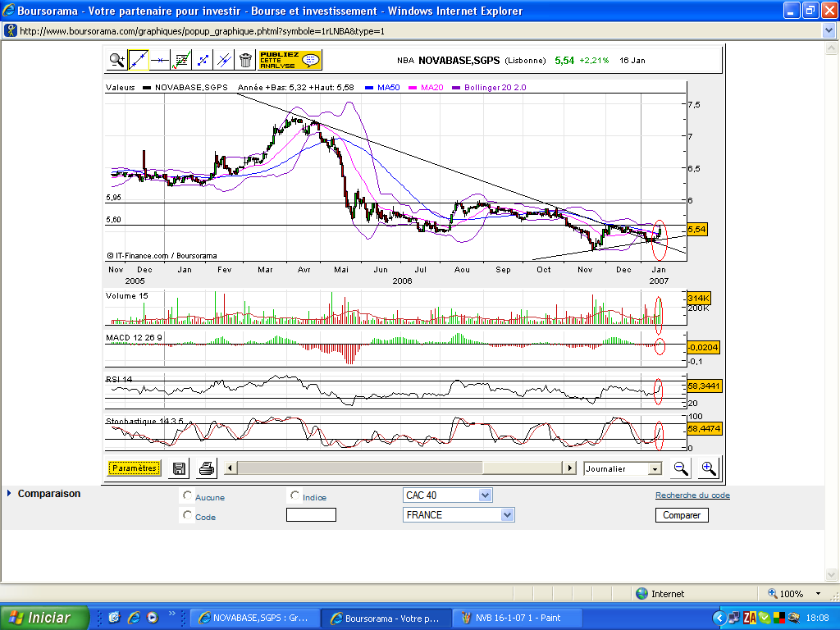840x630 pixels.
Task: Click the blue MA50 legend swatch
Action: (x=368, y=88)
